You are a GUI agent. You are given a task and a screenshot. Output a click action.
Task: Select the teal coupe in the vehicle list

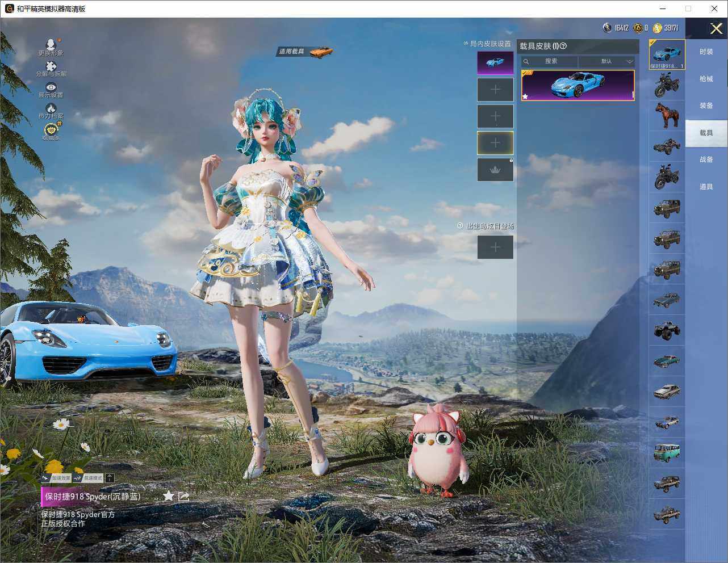point(667,360)
